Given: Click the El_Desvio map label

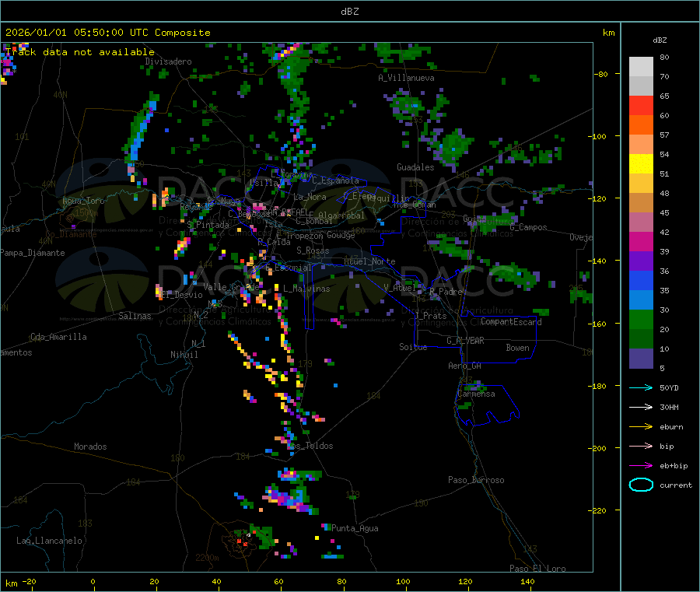Looking at the screenshot, I should tap(182, 295).
